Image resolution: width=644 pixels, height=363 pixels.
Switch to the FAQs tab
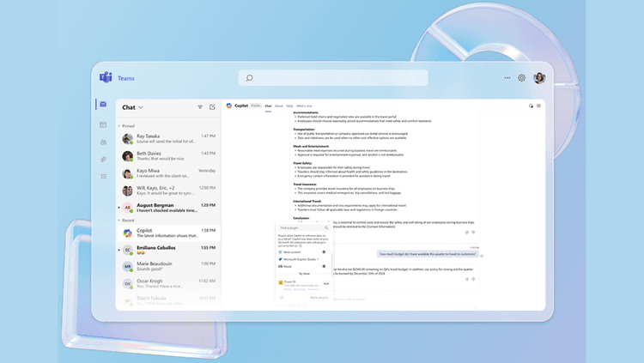click(x=289, y=106)
